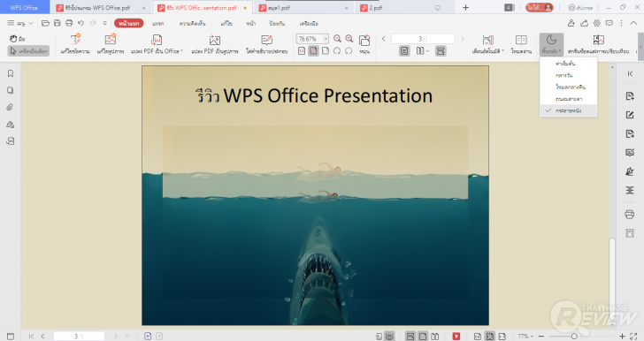Jump to first page in status bar
Image resolution: width=644 pixels, height=341 pixels.
click(x=31, y=336)
